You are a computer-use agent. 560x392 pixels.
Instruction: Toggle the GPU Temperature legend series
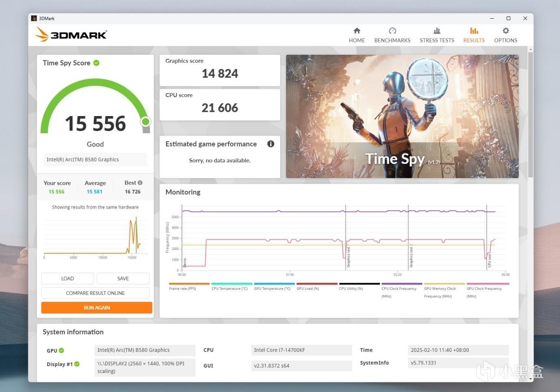coord(274,287)
